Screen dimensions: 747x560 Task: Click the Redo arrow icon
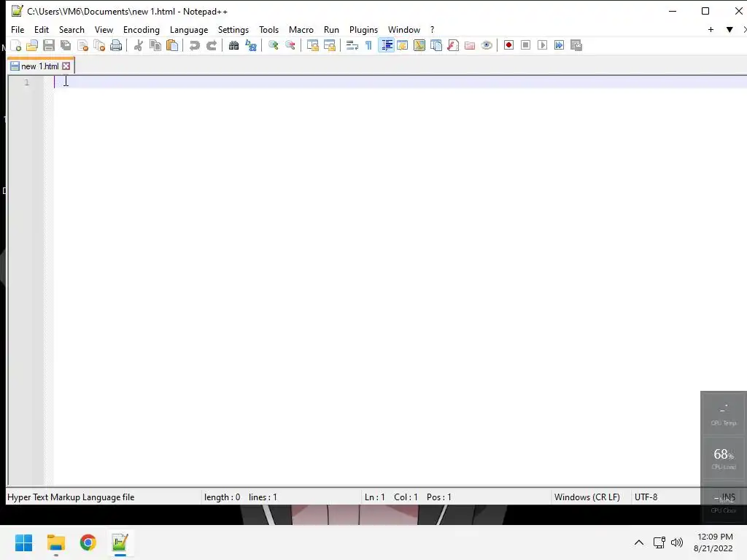pos(211,45)
